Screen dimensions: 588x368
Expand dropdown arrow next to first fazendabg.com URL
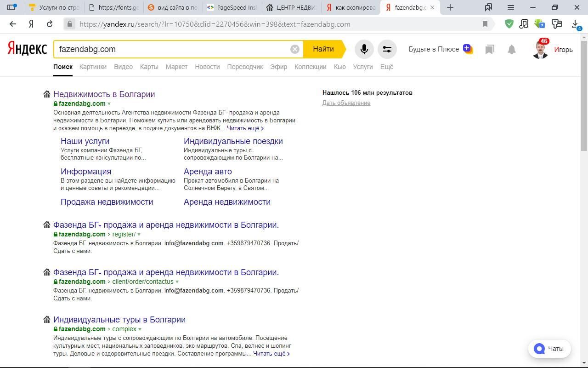pos(109,104)
